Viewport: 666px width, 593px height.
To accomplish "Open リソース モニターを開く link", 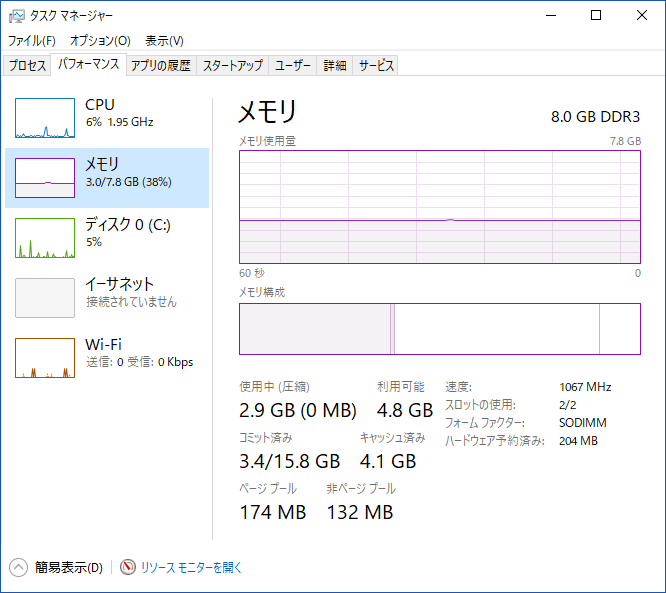I will click(x=191, y=567).
